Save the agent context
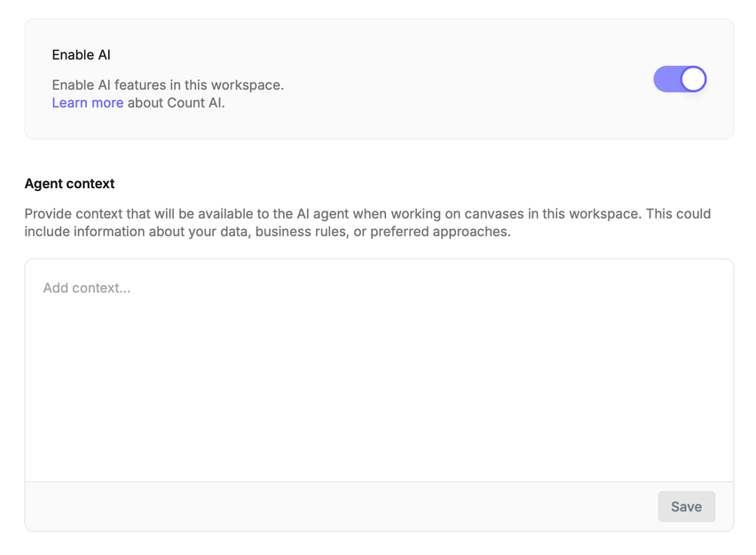This screenshot has width=756, height=555. tap(686, 506)
